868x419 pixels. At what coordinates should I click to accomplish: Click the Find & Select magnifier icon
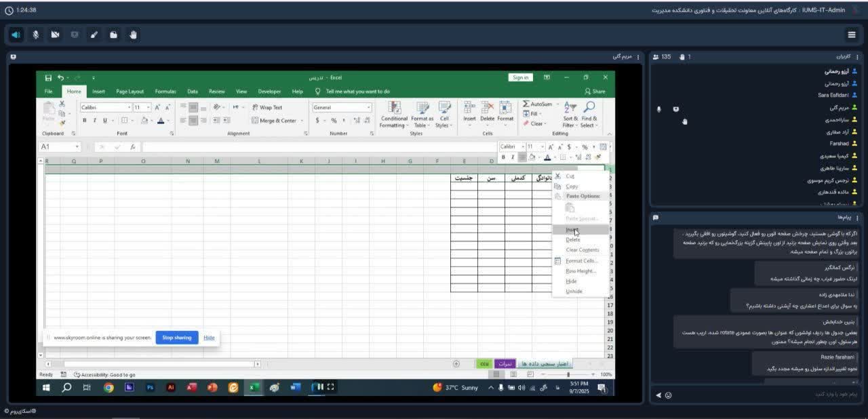click(x=589, y=108)
